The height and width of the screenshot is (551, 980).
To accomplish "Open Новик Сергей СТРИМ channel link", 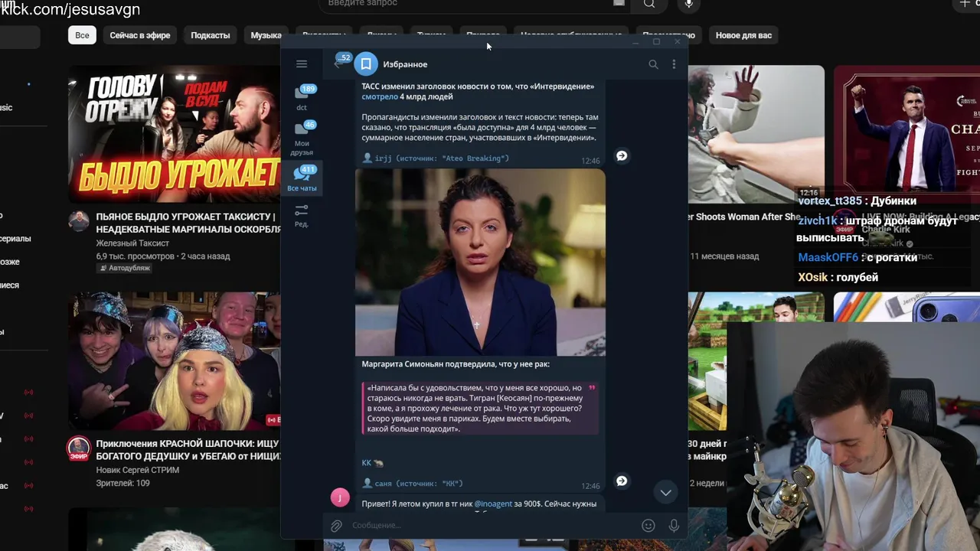I will coord(138,470).
